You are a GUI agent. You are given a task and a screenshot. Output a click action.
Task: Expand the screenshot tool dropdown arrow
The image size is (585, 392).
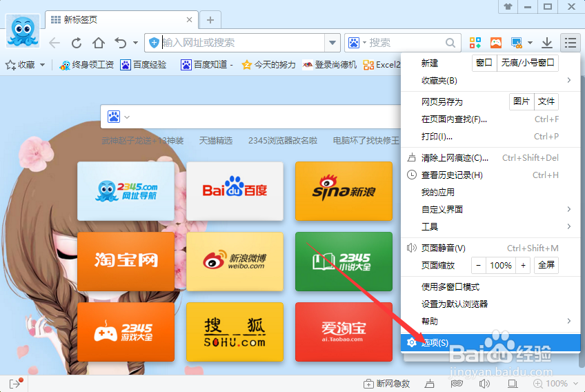[530, 43]
